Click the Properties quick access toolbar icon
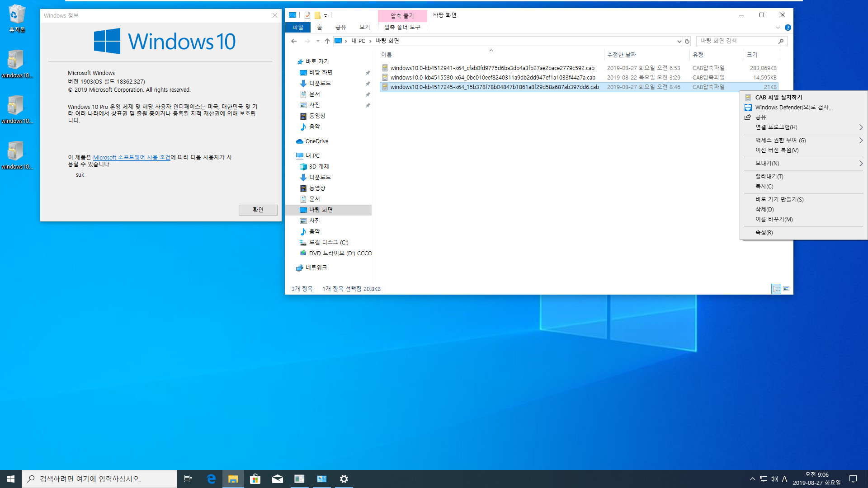The image size is (868, 488). click(x=307, y=15)
